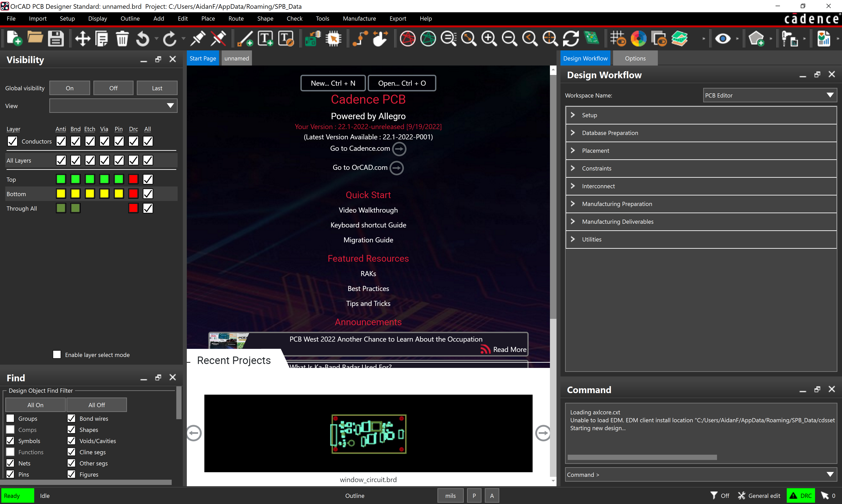Image resolution: width=842 pixels, height=504 pixels.
Task: Click the Delete trash can icon
Action: coord(122,38)
